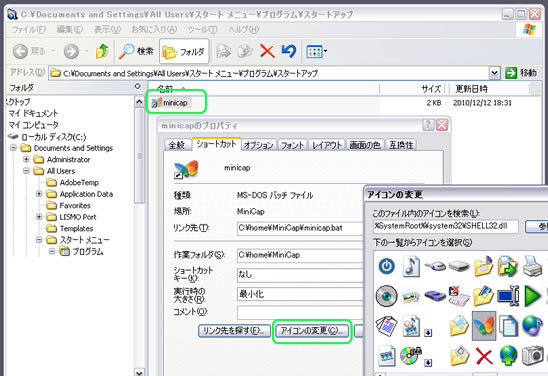Click the red X Delete toolbar icon
This screenshot has height=376, width=548.
tap(267, 52)
